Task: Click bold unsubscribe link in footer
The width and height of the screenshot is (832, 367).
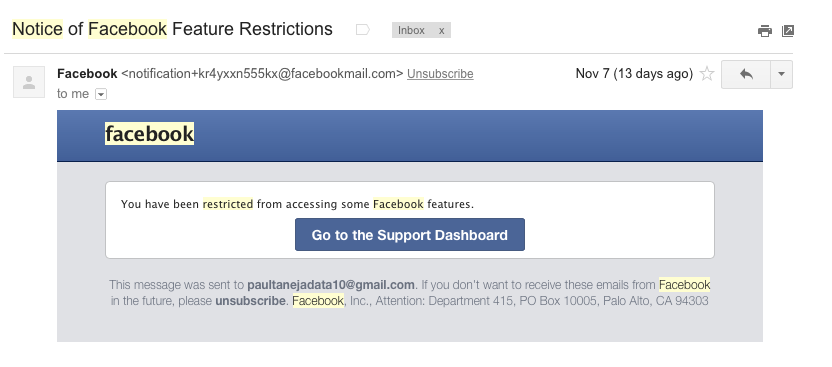Action: pos(250,301)
